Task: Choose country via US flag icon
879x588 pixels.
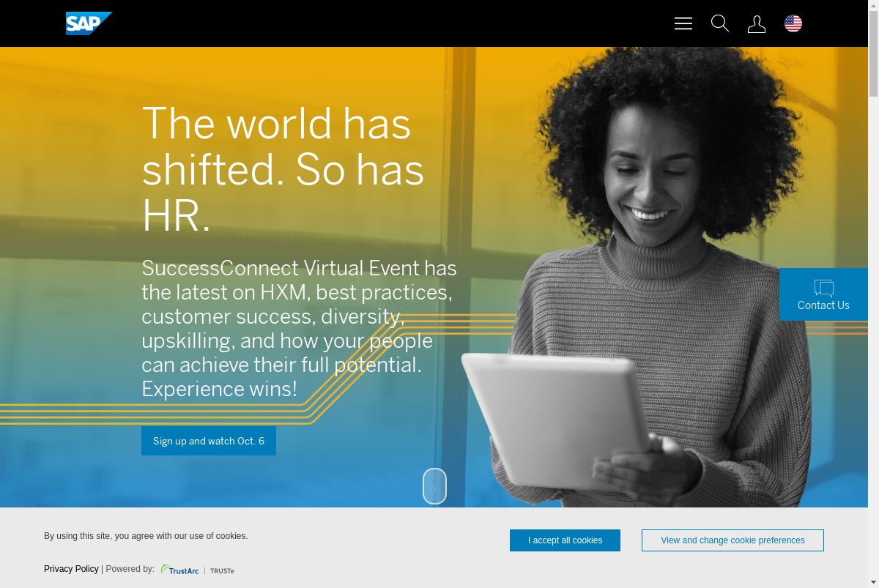Action: pos(793,23)
